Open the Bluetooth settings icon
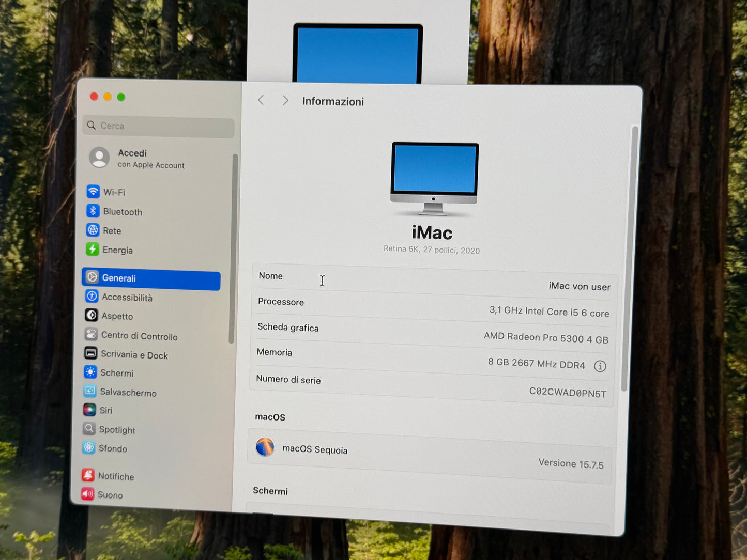The width and height of the screenshot is (747, 560). tap(93, 211)
